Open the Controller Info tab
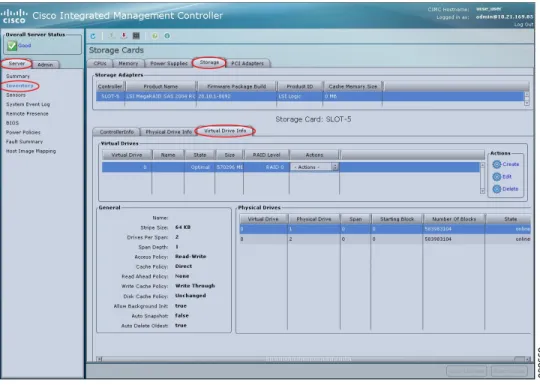This screenshot has width=540, height=385. pyautogui.click(x=116, y=132)
